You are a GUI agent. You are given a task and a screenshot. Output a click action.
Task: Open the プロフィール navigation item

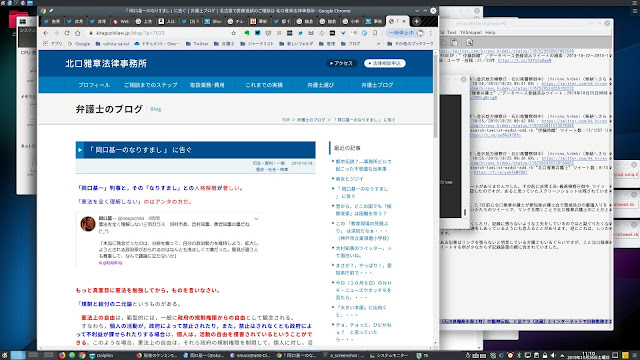pyautogui.click(x=94, y=85)
